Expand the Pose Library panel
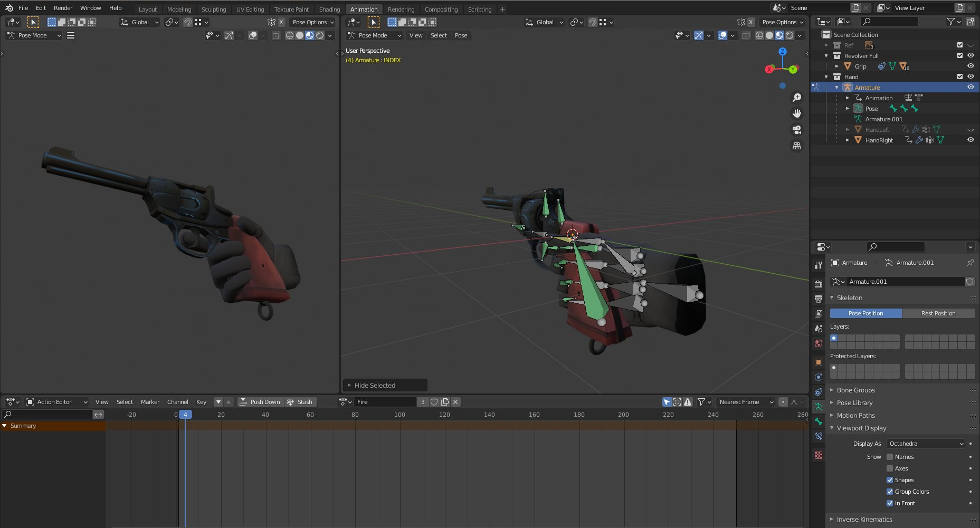This screenshot has height=528, width=980. [x=854, y=403]
